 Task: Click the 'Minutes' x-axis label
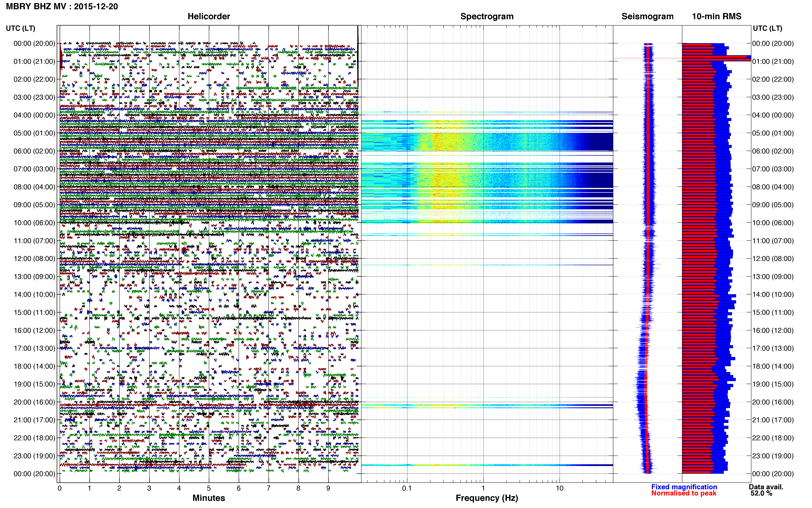coord(208,498)
